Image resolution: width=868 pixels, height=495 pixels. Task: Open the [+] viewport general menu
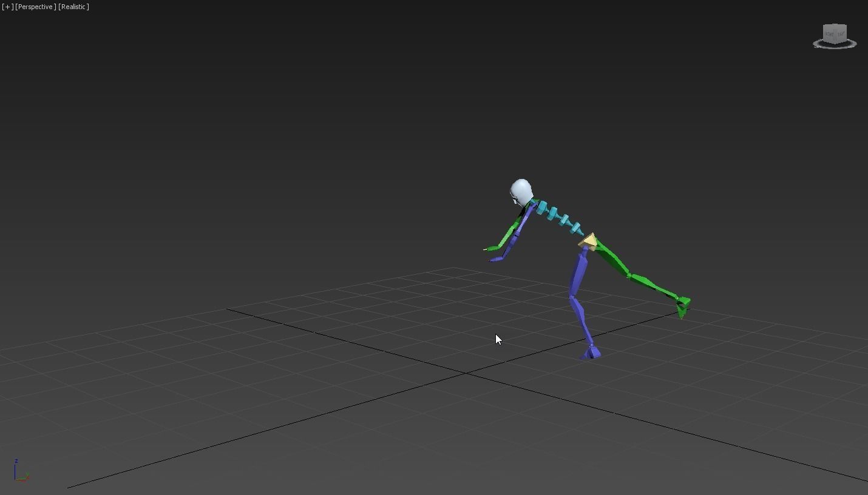pos(7,7)
